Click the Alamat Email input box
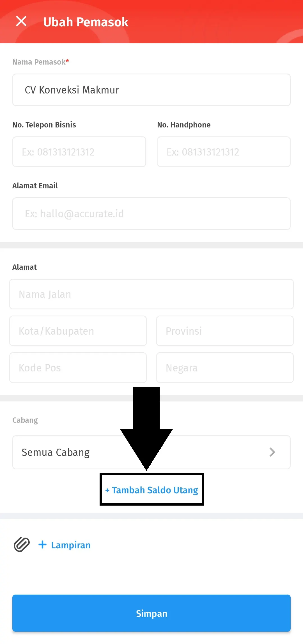 click(151, 213)
